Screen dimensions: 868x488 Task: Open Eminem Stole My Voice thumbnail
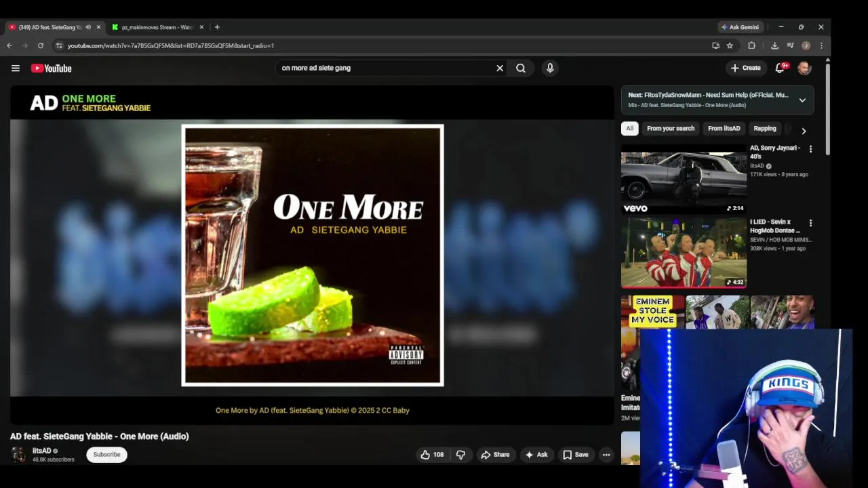pyautogui.click(x=654, y=311)
